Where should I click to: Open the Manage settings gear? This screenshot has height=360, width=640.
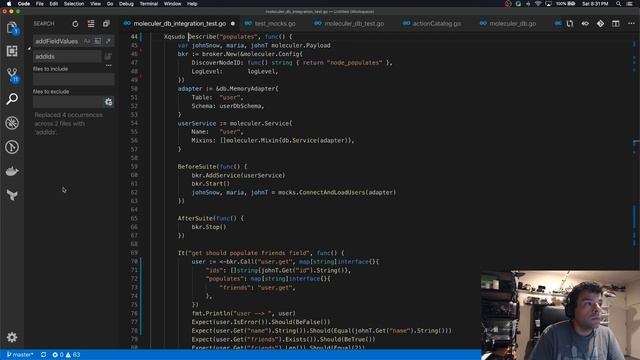point(12,337)
